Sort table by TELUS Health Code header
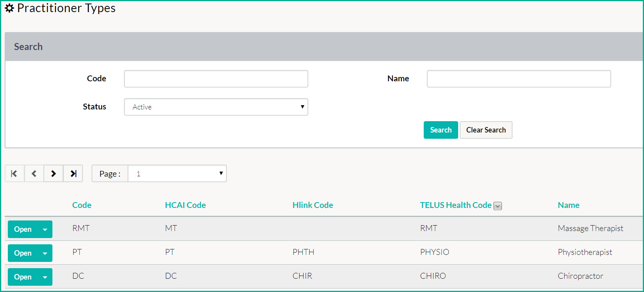Image resolution: width=644 pixels, height=292 pixels. (456, 205)
